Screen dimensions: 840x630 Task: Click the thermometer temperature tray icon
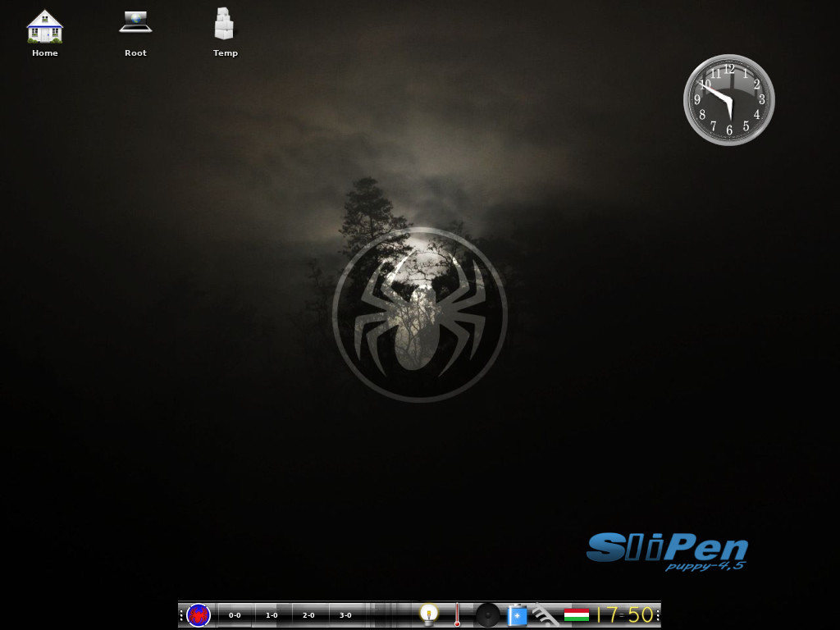(457, 614)
